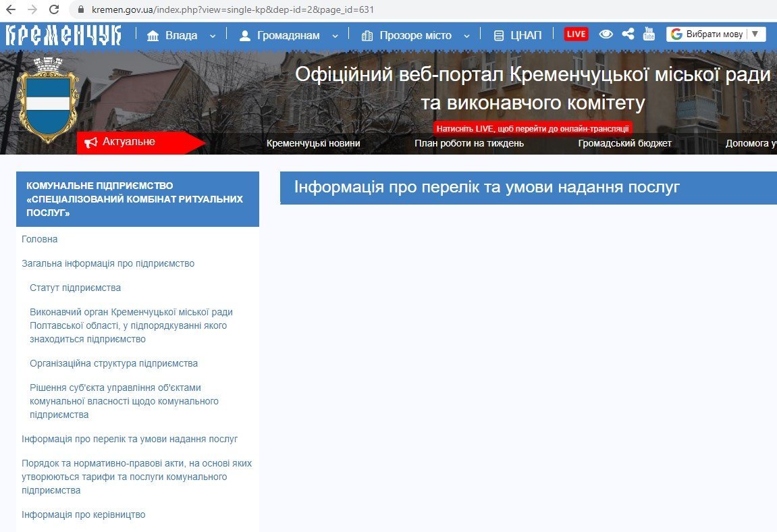Click the browser back arrow
Viewport: 777px width, 532px height.
click(x=11, y=10)
